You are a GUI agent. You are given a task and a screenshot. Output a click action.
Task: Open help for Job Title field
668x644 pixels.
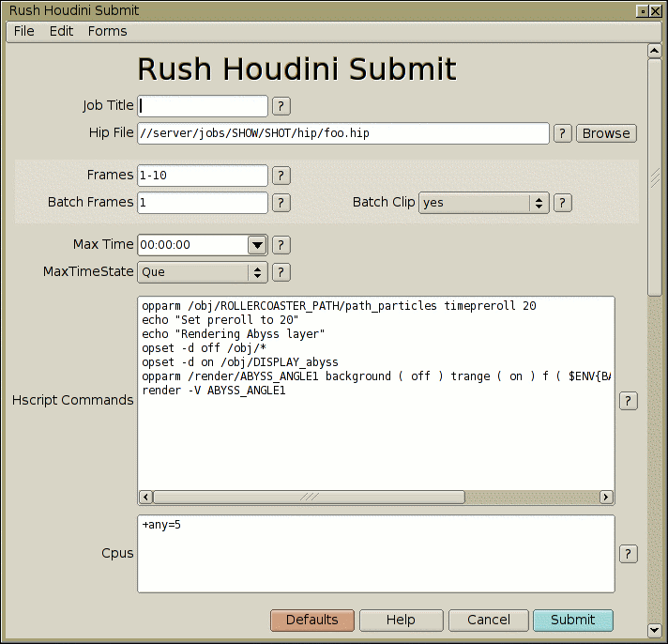281,106
